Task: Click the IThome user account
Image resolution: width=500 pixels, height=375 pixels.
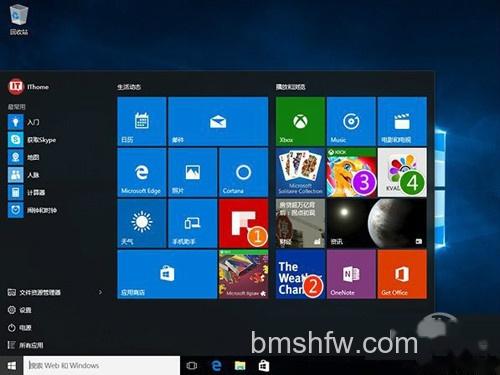Action: coord(29,87)
